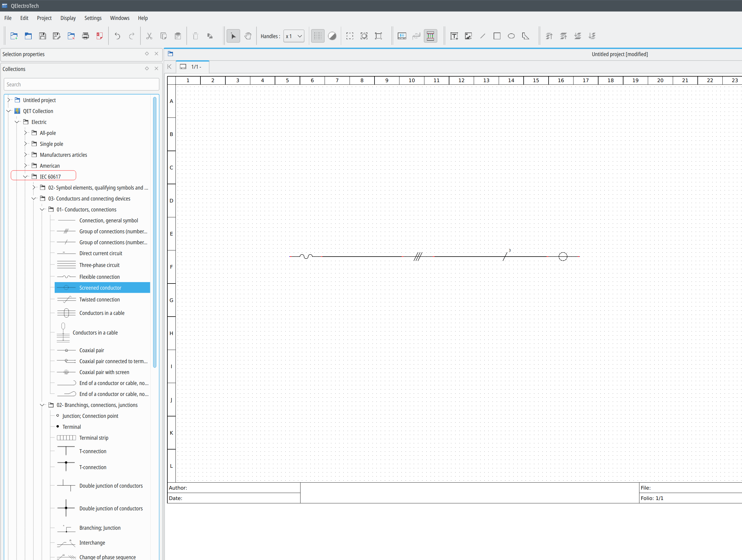The height and width of the screenshot is (560, 742).
Task: Open the Project menu
Action: tap(44, 18)
